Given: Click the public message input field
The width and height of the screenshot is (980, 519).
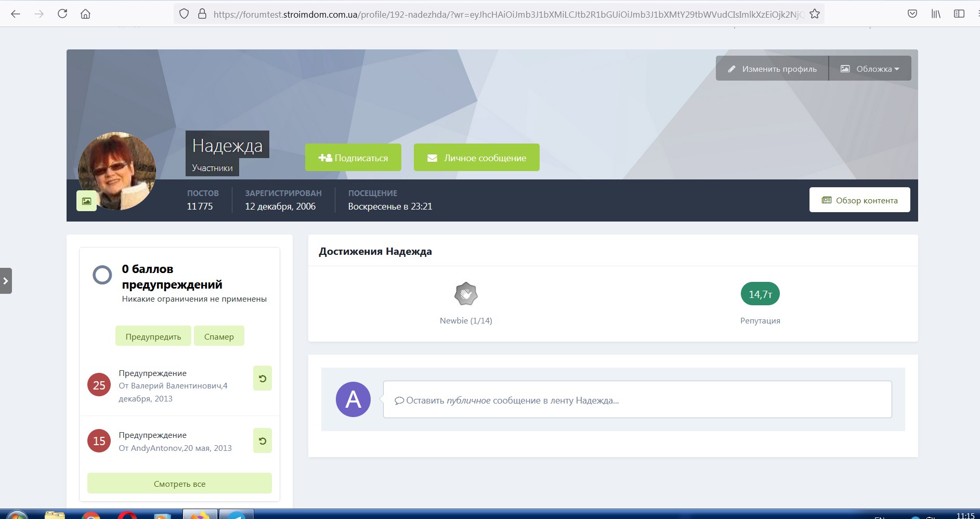Looking at the screenshot, I should tap(637, 400).
